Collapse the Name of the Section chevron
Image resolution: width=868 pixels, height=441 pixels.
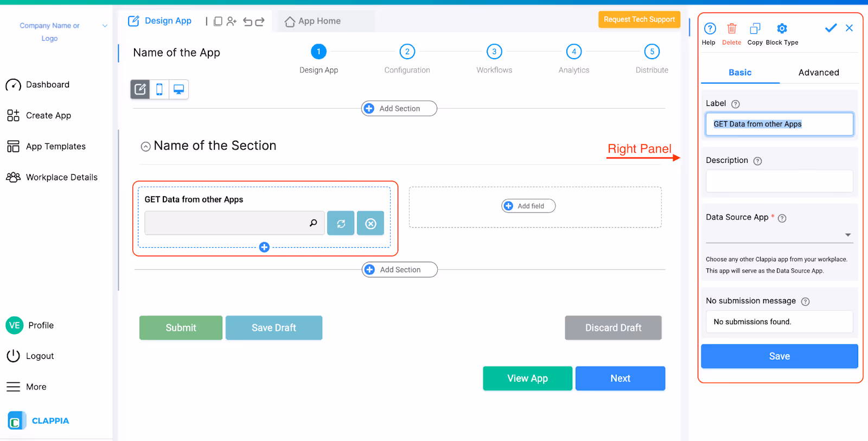(145, 147)
